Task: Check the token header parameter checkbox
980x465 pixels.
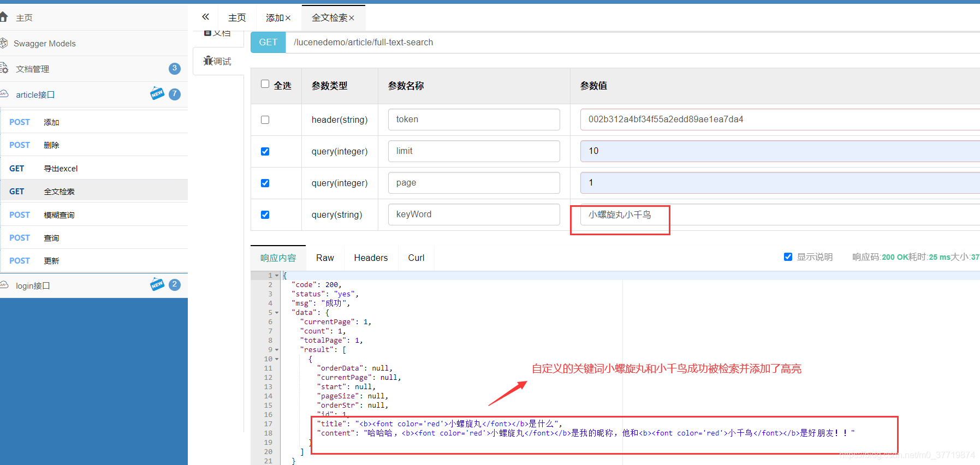Action: [265, 120]
